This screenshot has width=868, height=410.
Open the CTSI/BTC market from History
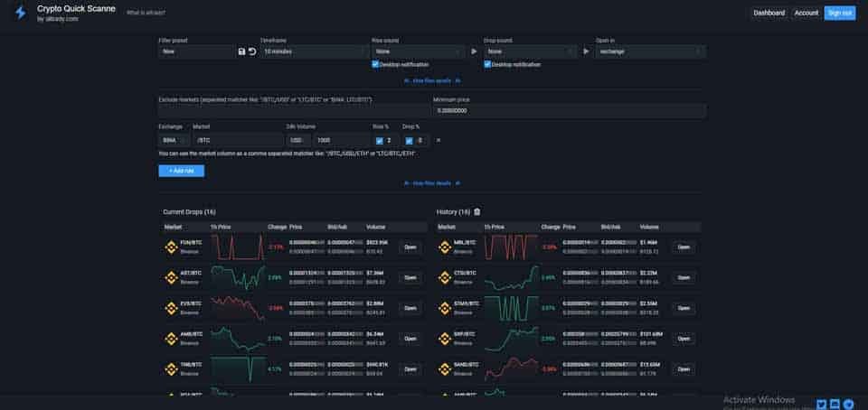coord(684,277)
